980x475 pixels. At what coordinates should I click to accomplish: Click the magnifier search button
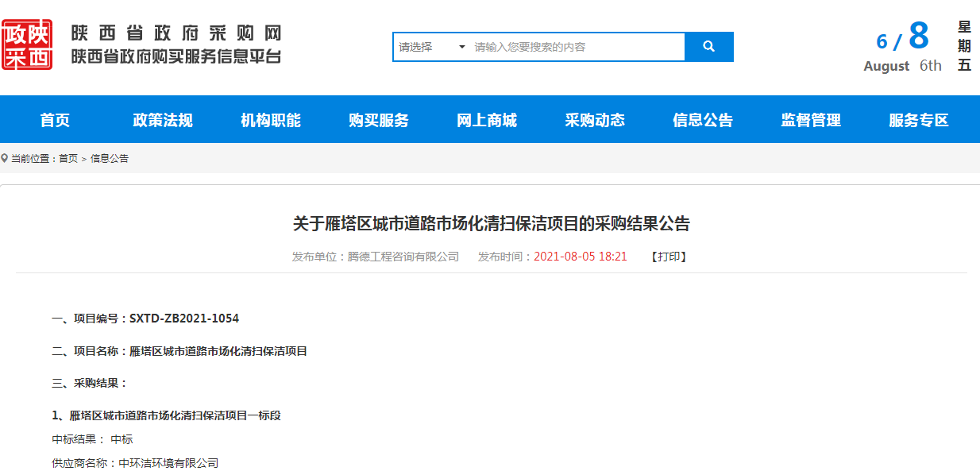pyautogui.click(x=708, y=47)
